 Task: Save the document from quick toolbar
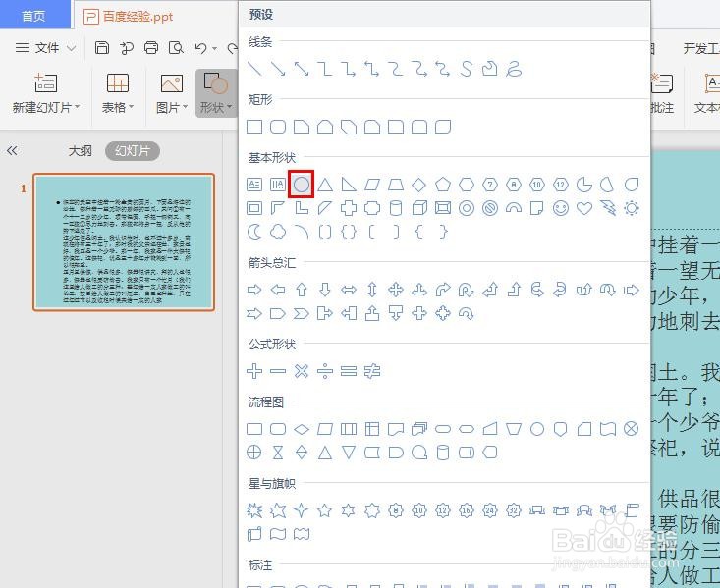pyautogui.click(x=102, y=47)
